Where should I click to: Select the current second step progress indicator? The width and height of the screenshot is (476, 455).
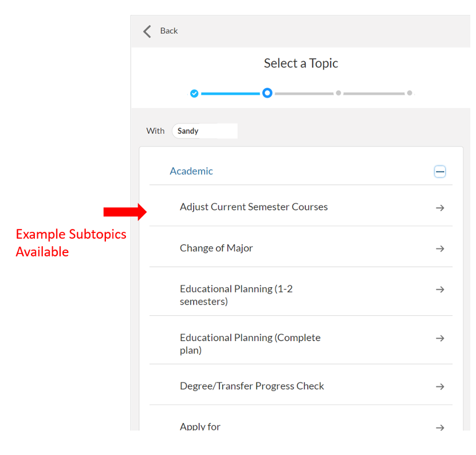tap(267, 93)
